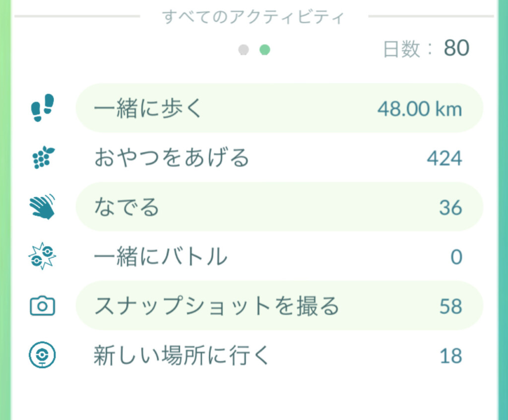Select the 一緒にバトル activity label
The height and width of the screenshot is (420, 508).
coord(160,257)
